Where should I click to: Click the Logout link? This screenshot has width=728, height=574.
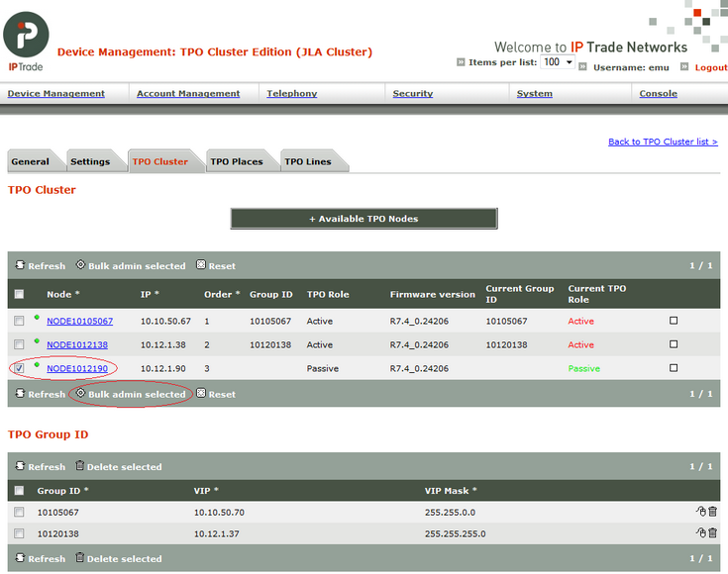[x=711, y=67]
